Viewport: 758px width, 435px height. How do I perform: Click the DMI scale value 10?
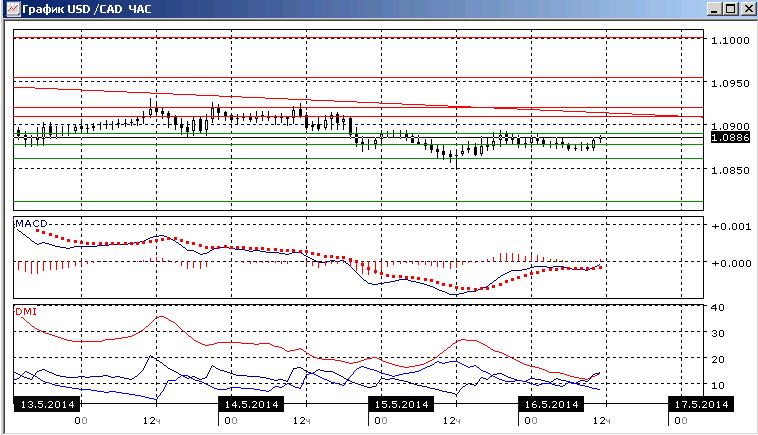click(717, 386)
